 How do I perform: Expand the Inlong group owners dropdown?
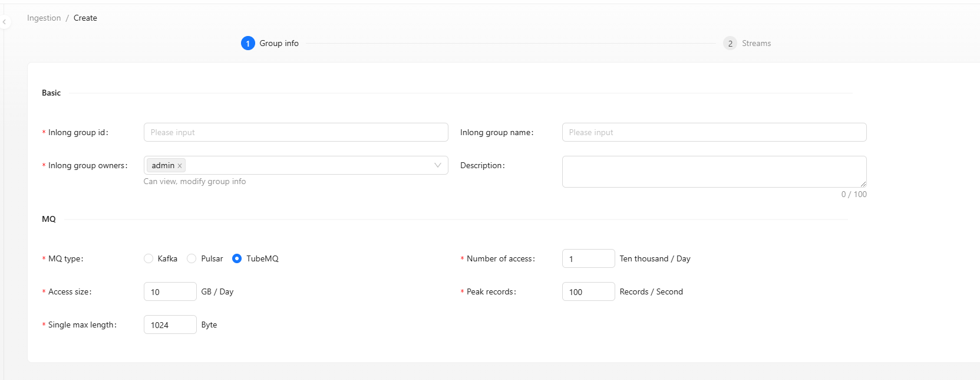point(437,165)
